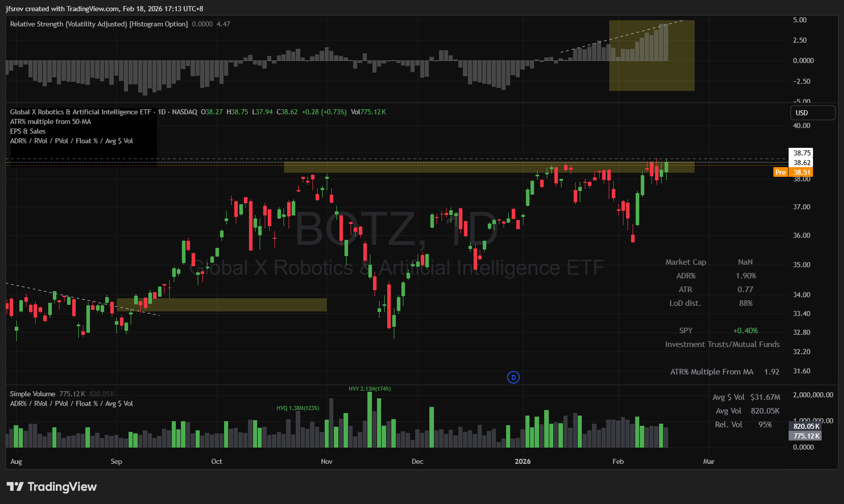Screen dimensions: 844x504
Task: Click the Rel. Vol value 95%
Action: [x=765, y=425]
